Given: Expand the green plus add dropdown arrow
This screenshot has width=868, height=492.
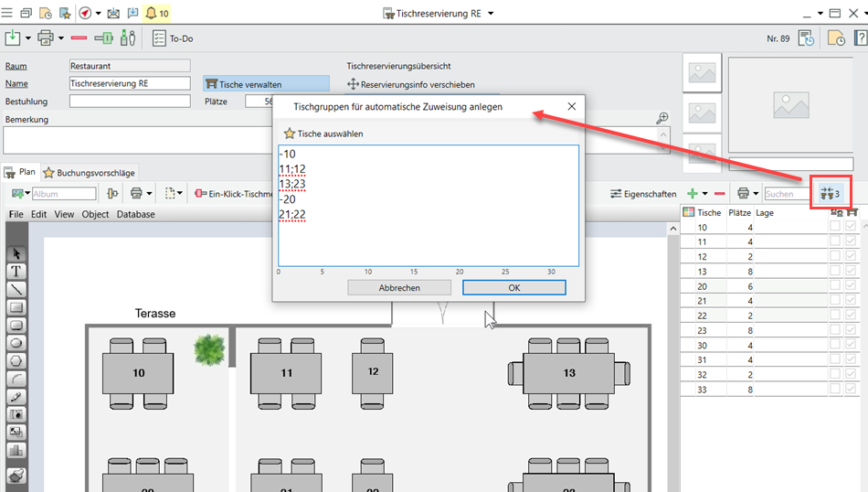Looking at the screenshot, I should point(705,194).
